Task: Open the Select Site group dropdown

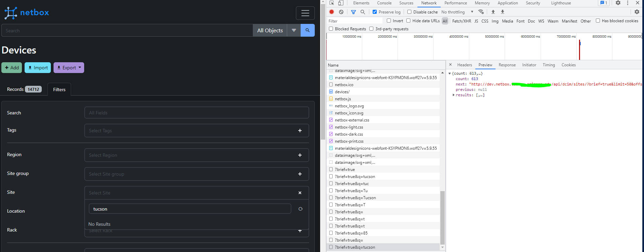Action: point(197,174)
